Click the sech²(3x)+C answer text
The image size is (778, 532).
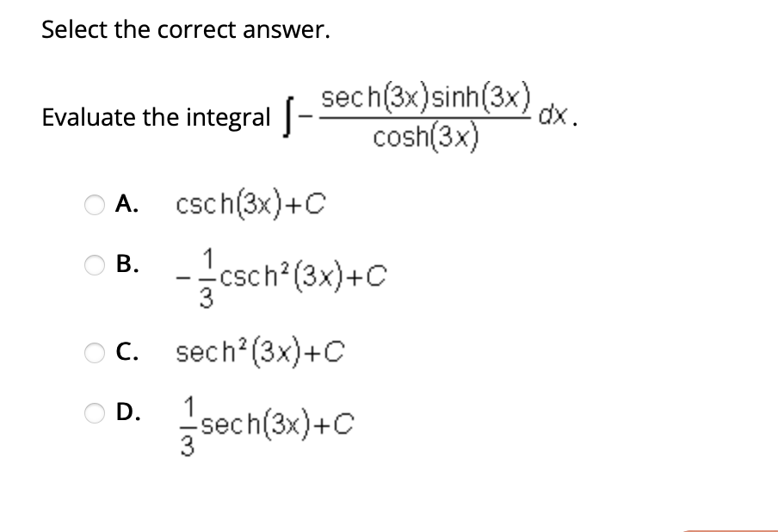pos(258,352)
